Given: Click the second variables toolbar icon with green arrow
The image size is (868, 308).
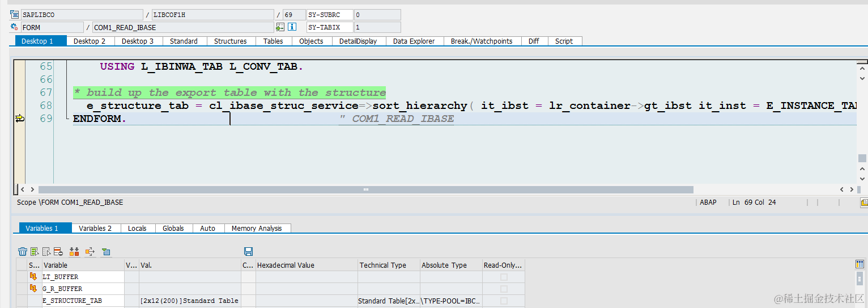Looking at the screenshot, I should [x=35, y=251].
